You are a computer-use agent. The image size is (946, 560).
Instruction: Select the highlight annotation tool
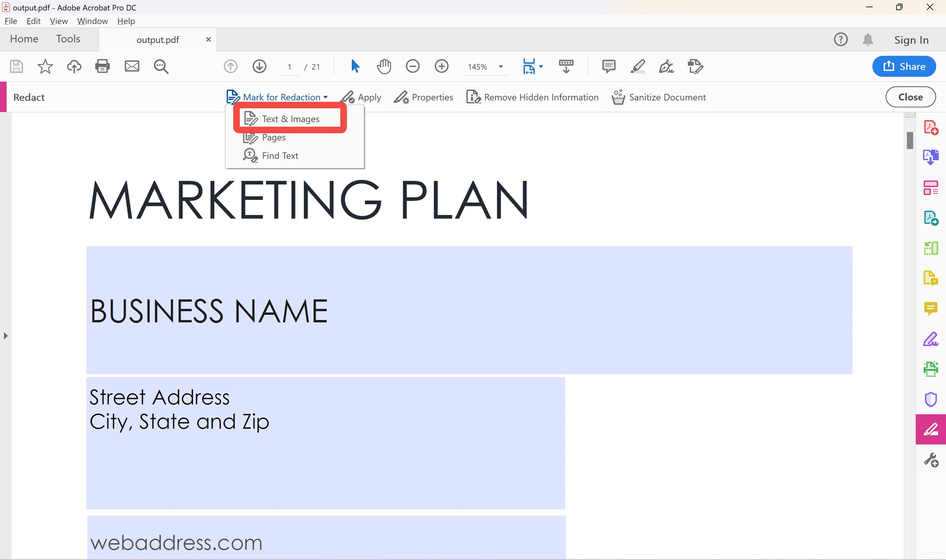[638, 66]
